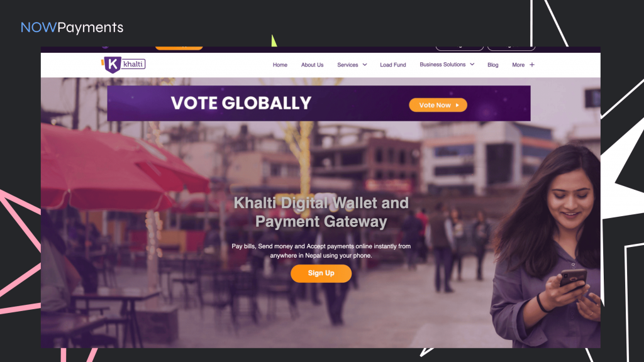Click the partially hidden orange top-bar button
Image resolution: width=644 pixels, height=362 pixels.
point(179,48)
